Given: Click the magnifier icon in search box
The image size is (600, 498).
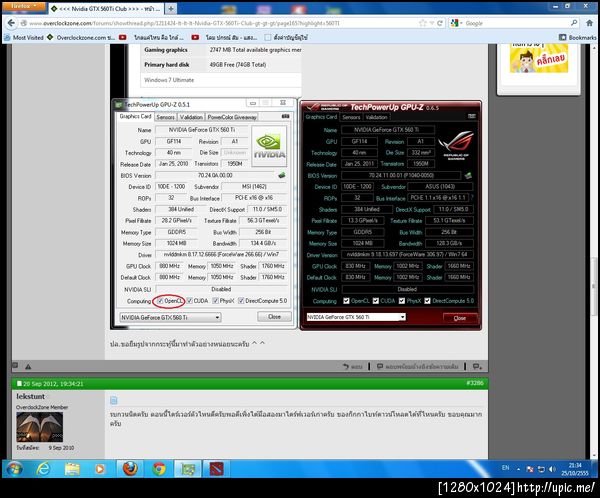Looking at the screenshot, I should click(x=574, y=23).
